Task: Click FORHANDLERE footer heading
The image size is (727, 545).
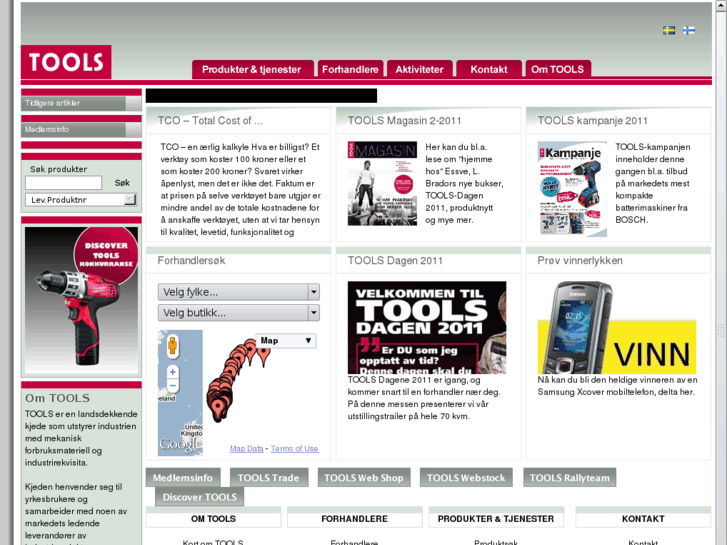Action: point(354,519)
